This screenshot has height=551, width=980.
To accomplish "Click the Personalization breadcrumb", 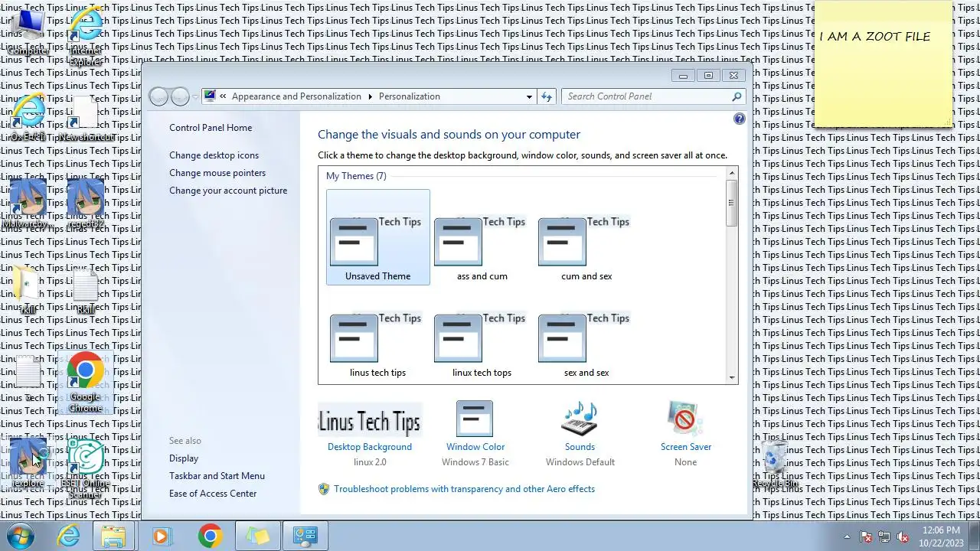I will [409, 96].
